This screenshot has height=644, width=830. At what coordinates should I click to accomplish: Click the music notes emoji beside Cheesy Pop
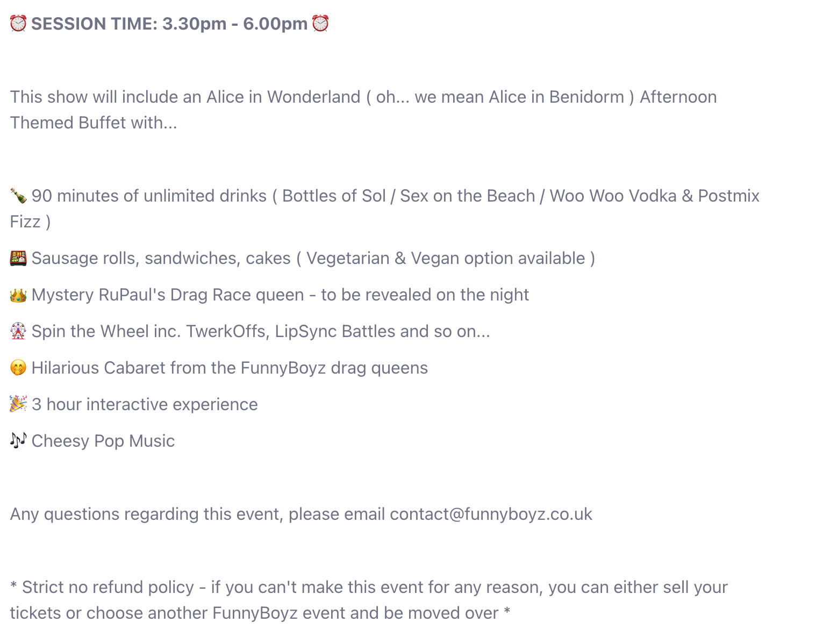(18, 441)
